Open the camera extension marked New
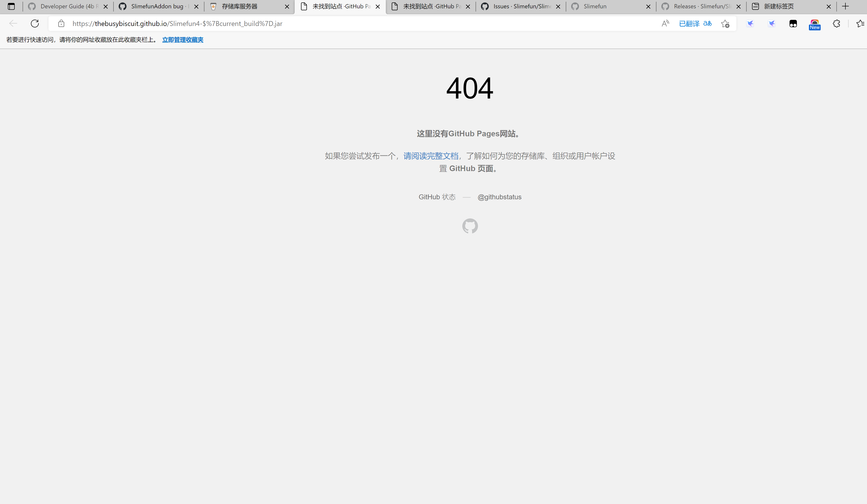The width and height of the screenshot is (867, 504). pyautogui.click(x=815, y=23)
